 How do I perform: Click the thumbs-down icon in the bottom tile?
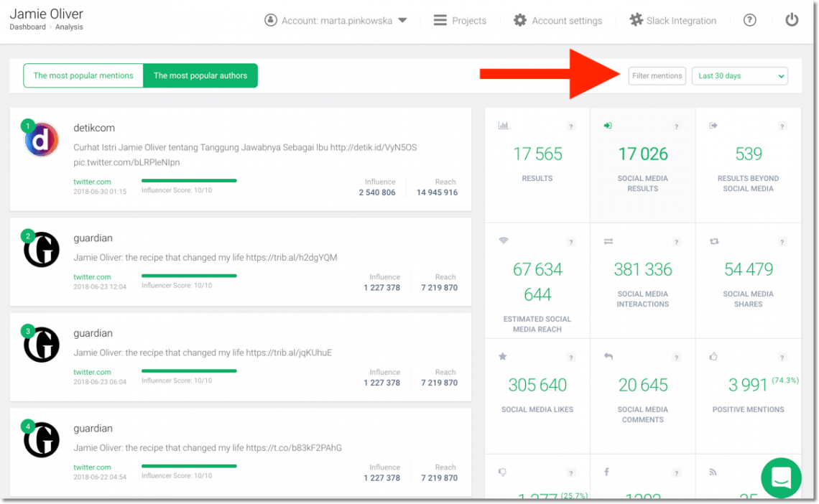point(502,472)
